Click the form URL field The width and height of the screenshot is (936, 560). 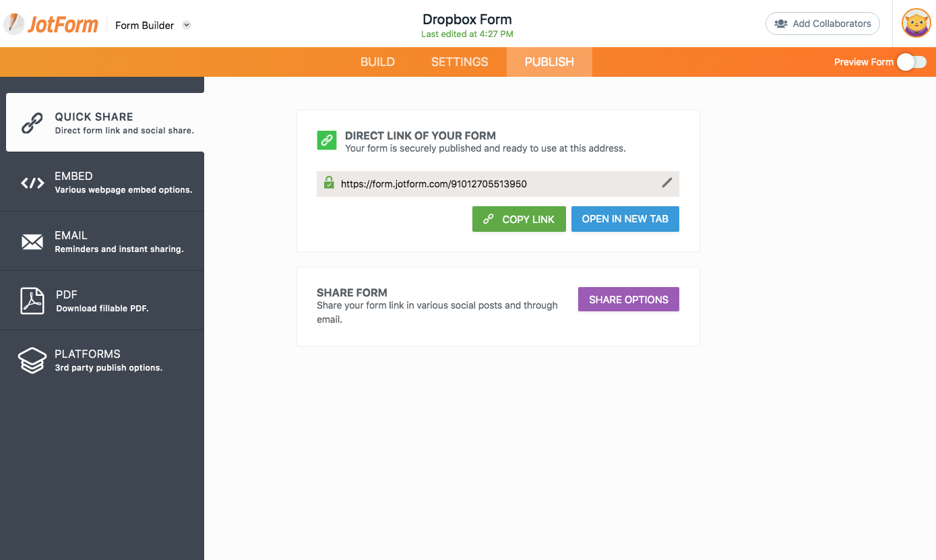[498, 183]
